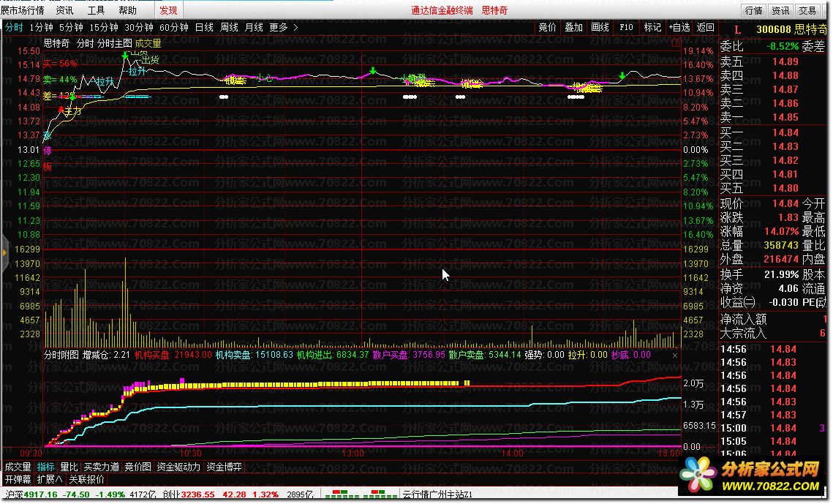
Task: Click the 资讯 button at top right
Action: pyautogui.click(x=780, y=11)
